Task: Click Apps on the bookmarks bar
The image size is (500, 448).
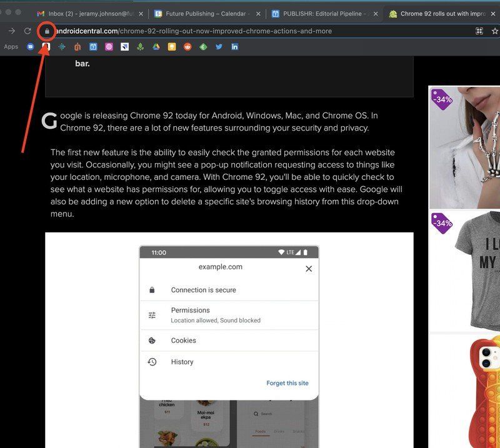Action: pos(11,46)
